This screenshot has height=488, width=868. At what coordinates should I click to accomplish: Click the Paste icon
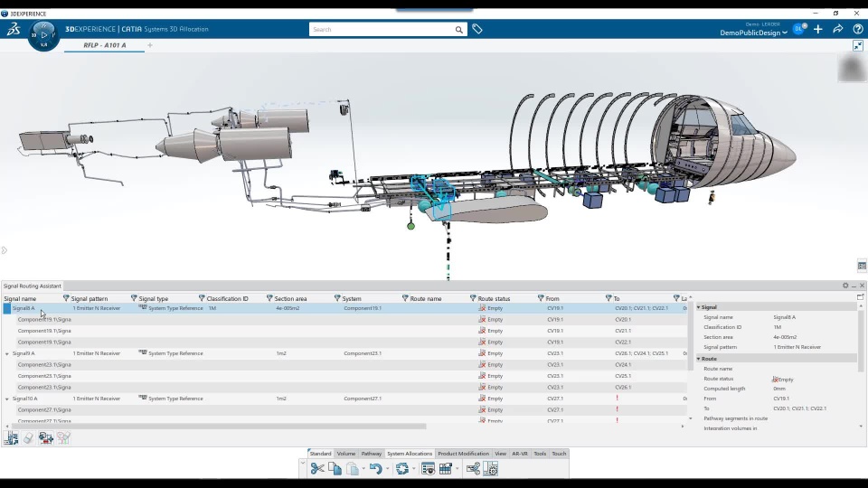click(353, 469)
